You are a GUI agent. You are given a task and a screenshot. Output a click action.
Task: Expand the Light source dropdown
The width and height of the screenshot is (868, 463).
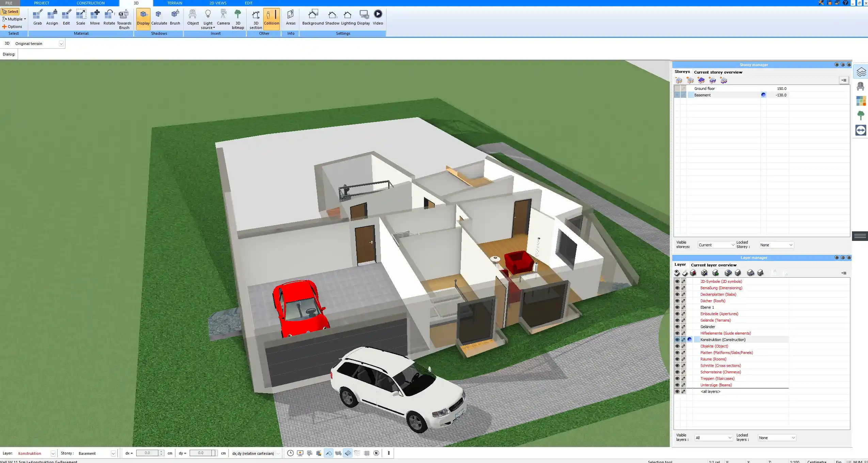(208, 19)
